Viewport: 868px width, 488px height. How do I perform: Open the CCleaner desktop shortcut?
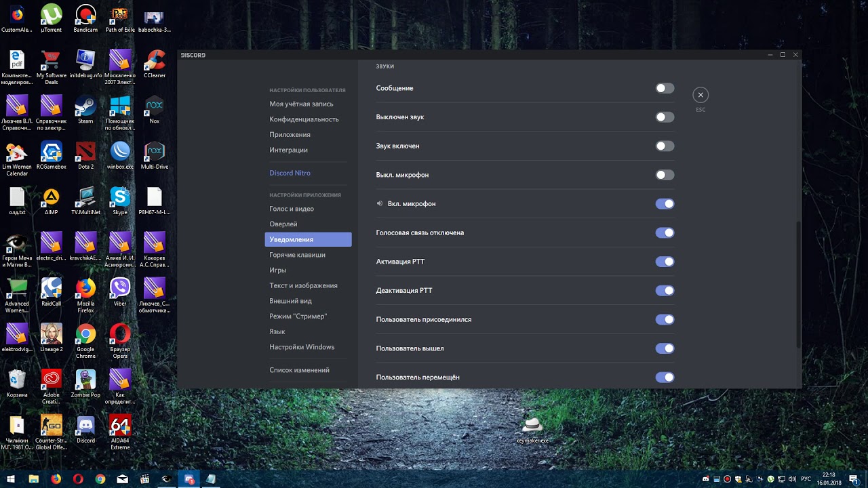[155, 64]
